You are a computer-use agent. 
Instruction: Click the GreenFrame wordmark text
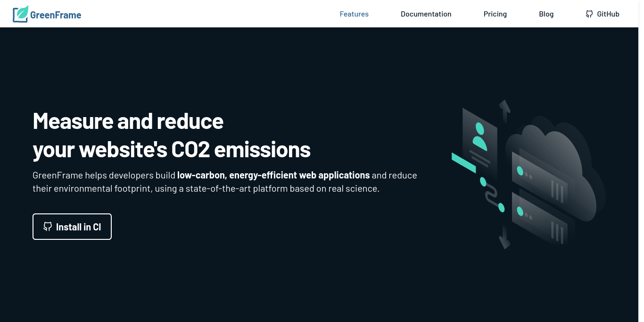pos(55,15)
